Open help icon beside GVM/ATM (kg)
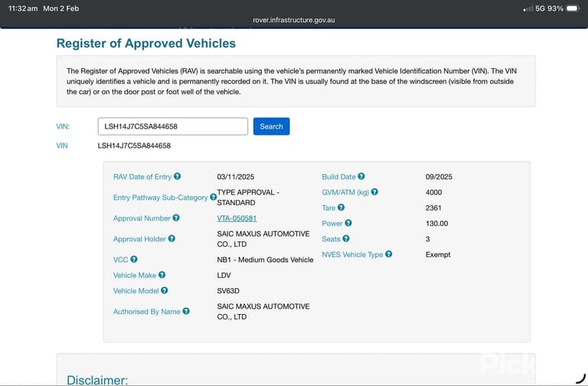Screen dimensions: 588x386 [x=374, y=192]
